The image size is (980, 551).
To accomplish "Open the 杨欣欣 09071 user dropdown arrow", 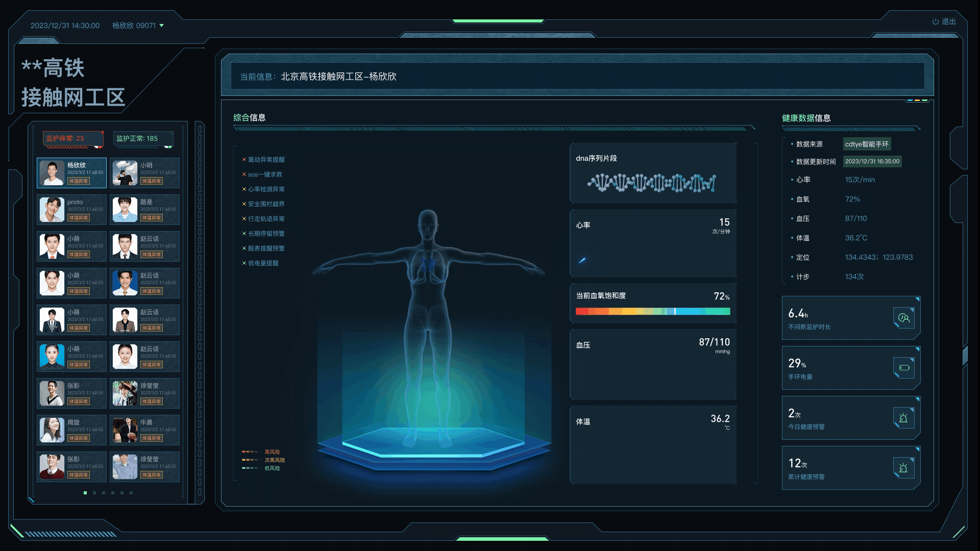I will tap(162, 26).
